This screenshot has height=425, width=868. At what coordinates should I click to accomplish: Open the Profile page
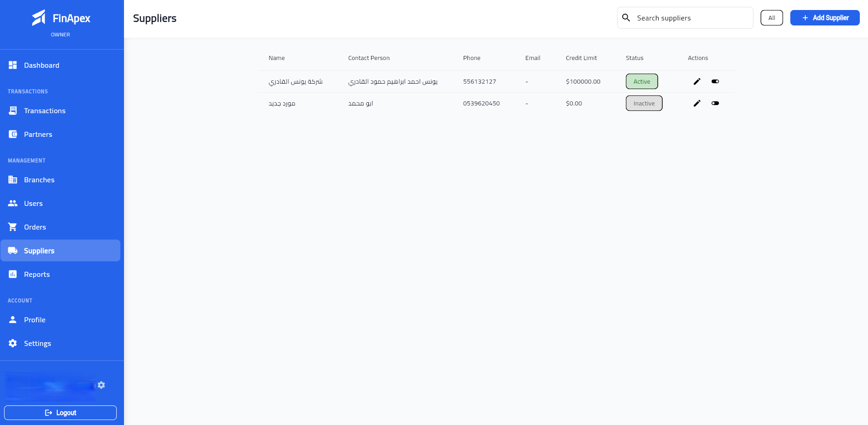click(60, 320)
